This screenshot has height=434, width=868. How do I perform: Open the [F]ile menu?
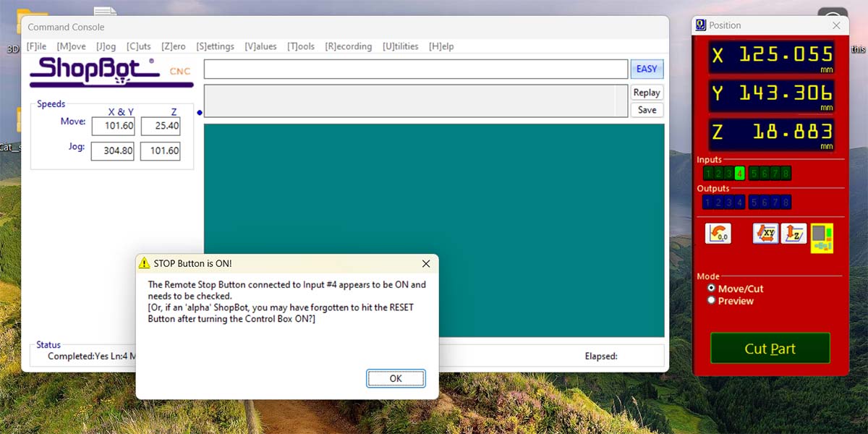[x=37, y=46]
